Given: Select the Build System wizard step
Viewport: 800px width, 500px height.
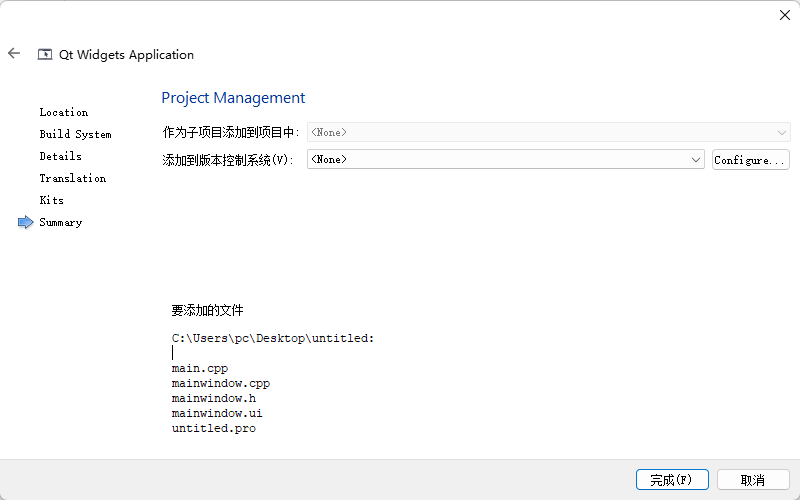Looking at the screenshot, I should tap(75, 134).
